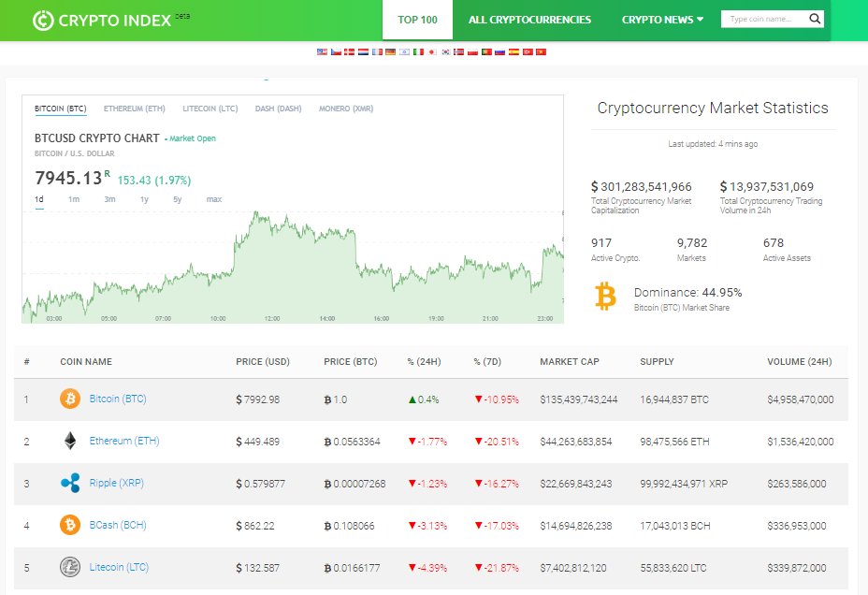Select the 5y chart range
Viewport: 868px width, 595px height.
177,199
